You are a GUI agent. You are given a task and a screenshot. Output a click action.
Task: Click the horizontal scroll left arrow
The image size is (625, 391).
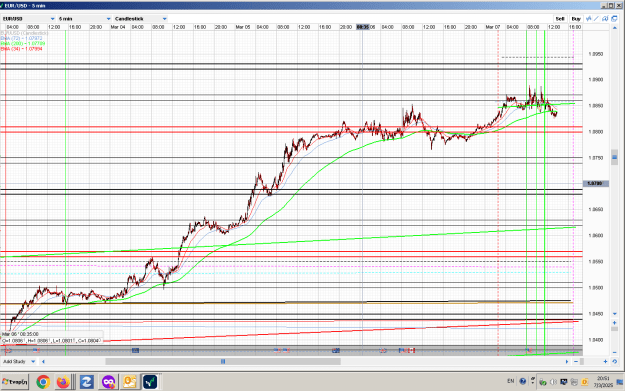click(43, 362)
